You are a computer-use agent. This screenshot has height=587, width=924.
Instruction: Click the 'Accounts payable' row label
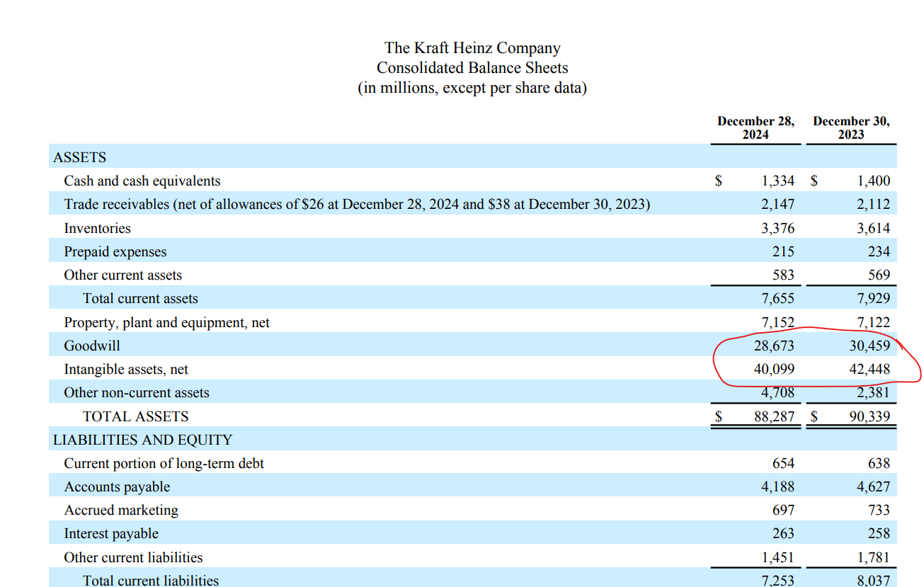pos(117,486)
